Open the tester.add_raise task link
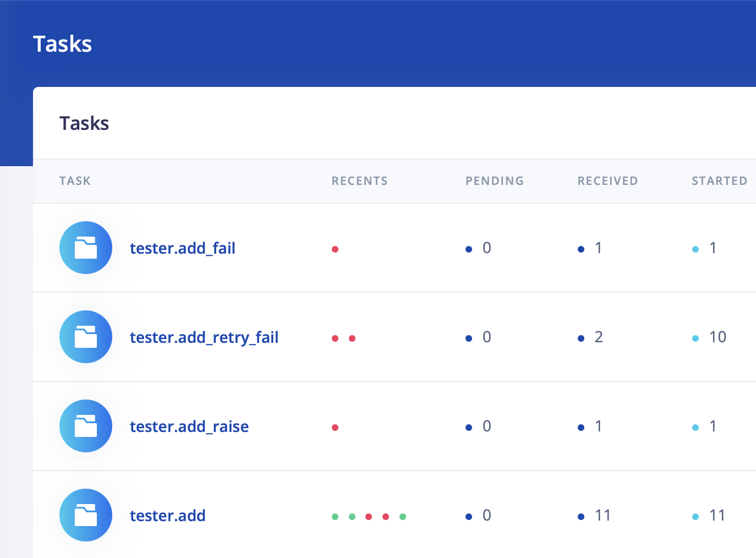Screen dimensions: 756x558 [189, 426]
